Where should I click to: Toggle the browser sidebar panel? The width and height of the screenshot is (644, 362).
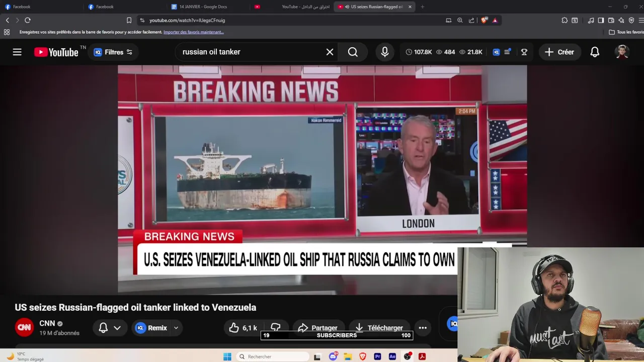point(601,20)
